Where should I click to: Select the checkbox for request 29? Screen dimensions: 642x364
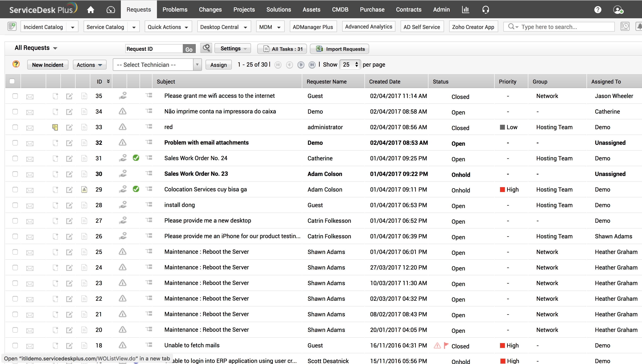(15, 190)
